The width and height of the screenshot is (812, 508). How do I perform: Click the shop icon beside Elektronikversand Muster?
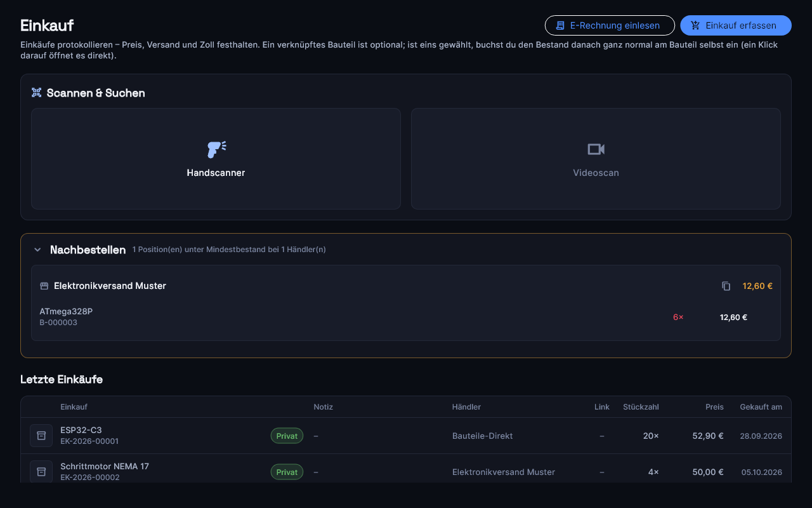click(x=44, y=286)
